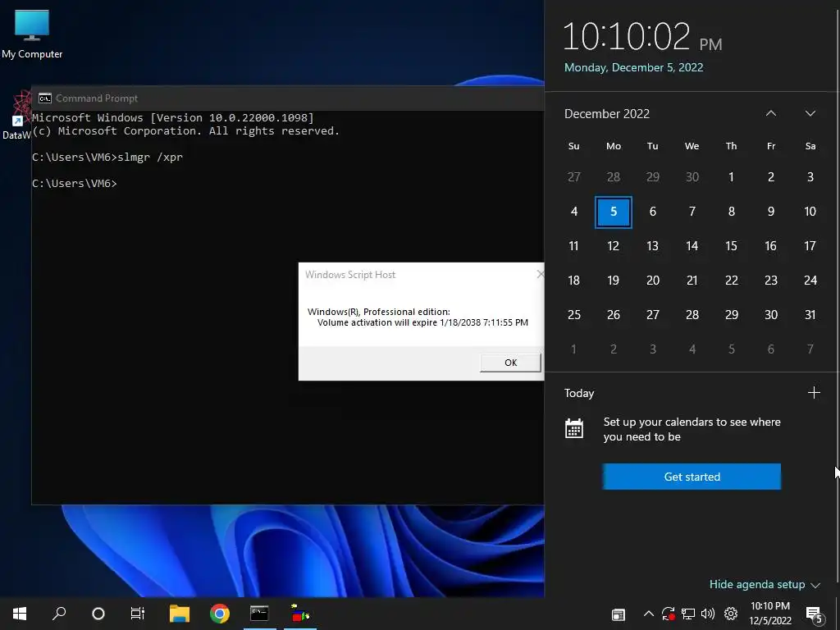Click the volume activation expiry message
The height and width of the screenshot is (630, 840).
click(x=422, y=322)
